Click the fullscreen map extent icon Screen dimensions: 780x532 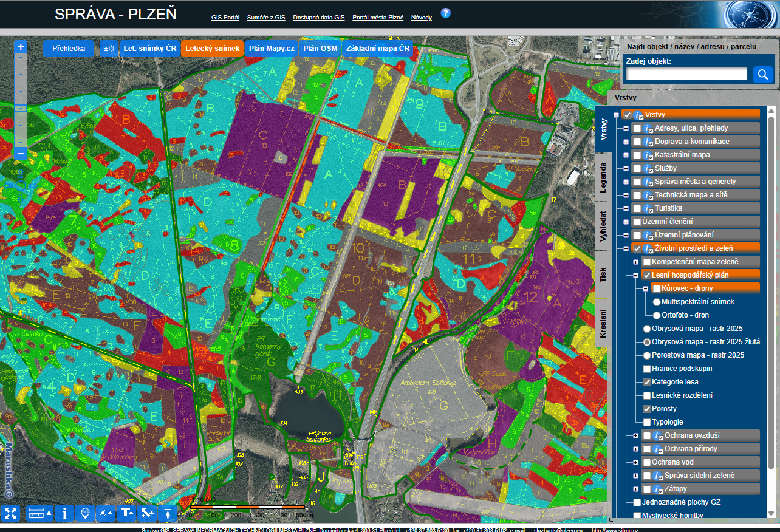[x=10, y=513]
